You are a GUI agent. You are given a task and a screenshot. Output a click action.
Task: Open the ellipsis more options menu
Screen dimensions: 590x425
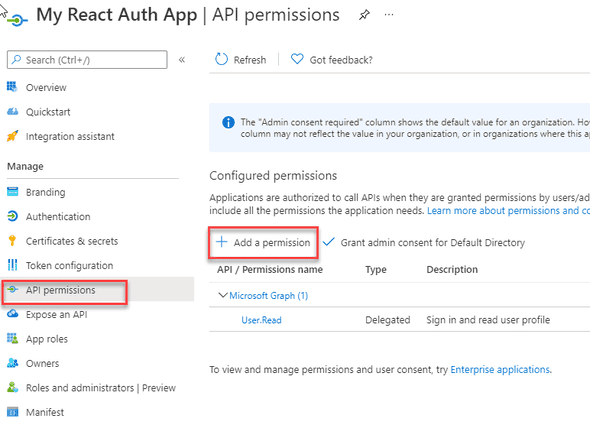[x=389, y=15]
